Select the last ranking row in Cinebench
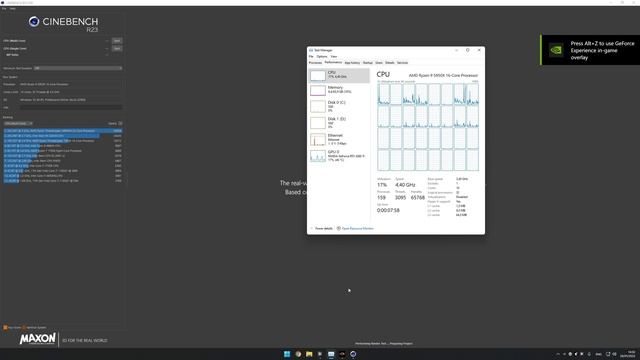640x360 pixels. point(63,180)
